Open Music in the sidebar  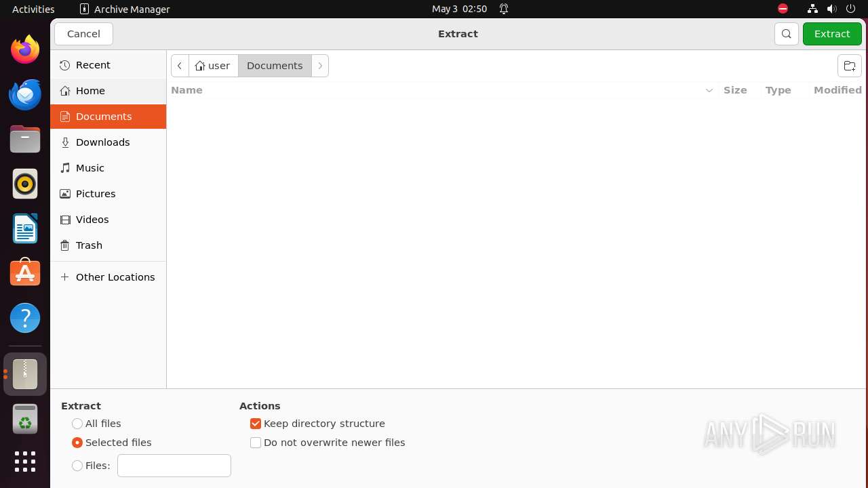pos(108,168)
